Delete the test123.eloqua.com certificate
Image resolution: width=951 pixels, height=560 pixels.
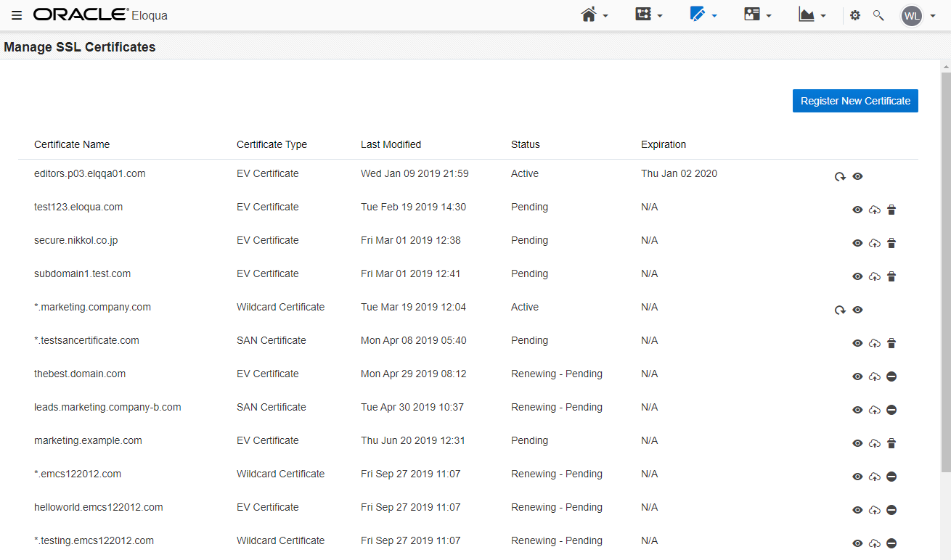tap(891, 210)
